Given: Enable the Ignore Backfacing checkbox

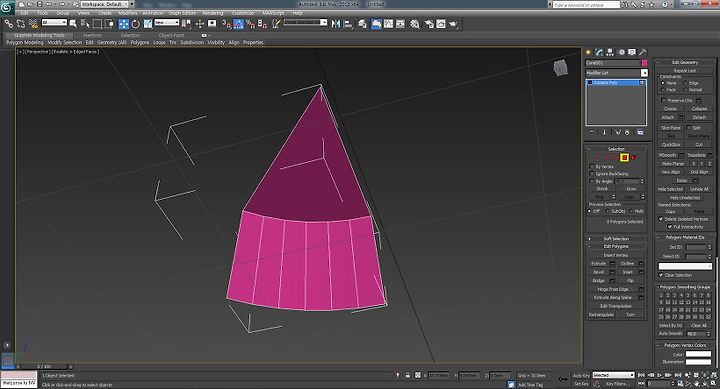Looking at the screenshot, I should (x=591, y=174).
